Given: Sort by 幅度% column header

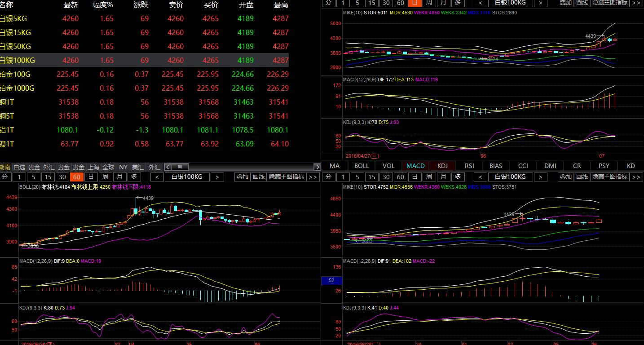Looking at the screenshot, I should click(103, 5).
